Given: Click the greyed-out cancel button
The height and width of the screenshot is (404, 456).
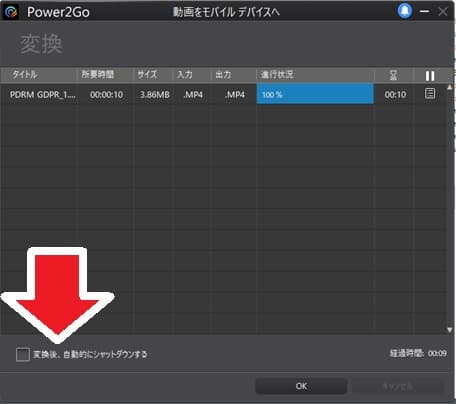Looking at the screenshot, I should [397, 386].
